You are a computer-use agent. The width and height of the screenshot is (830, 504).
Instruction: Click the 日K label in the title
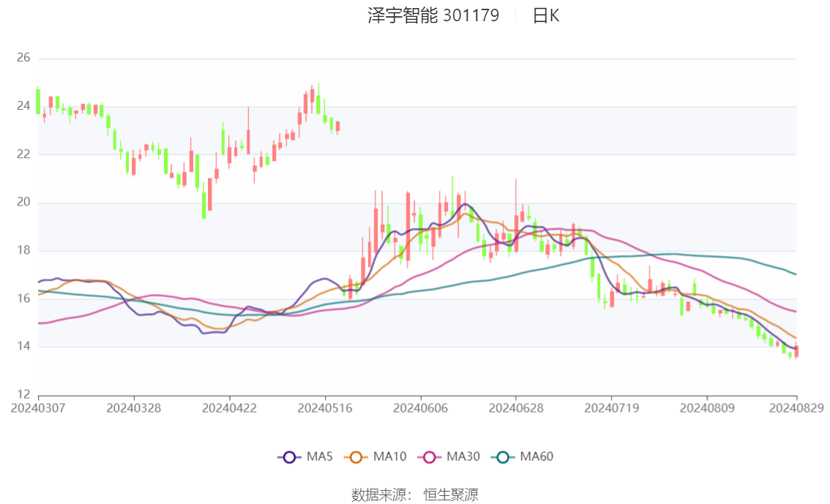pos(546,15)
